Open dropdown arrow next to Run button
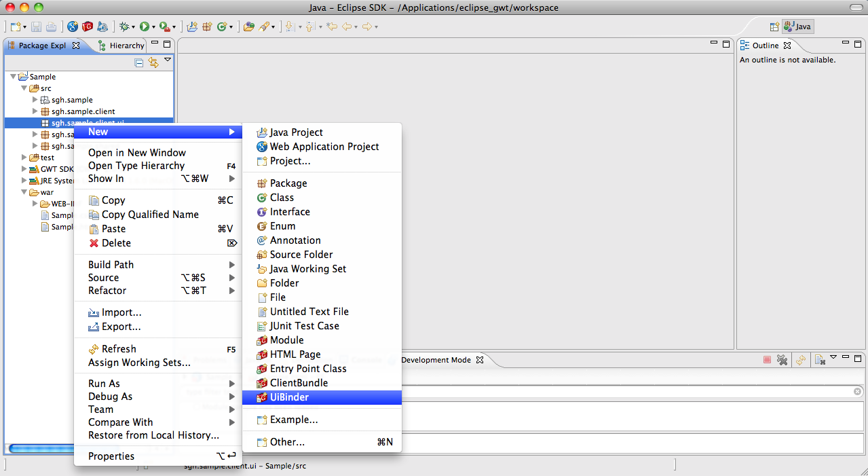This screenshot has width=868, height=476. click(x=154, y=27)
